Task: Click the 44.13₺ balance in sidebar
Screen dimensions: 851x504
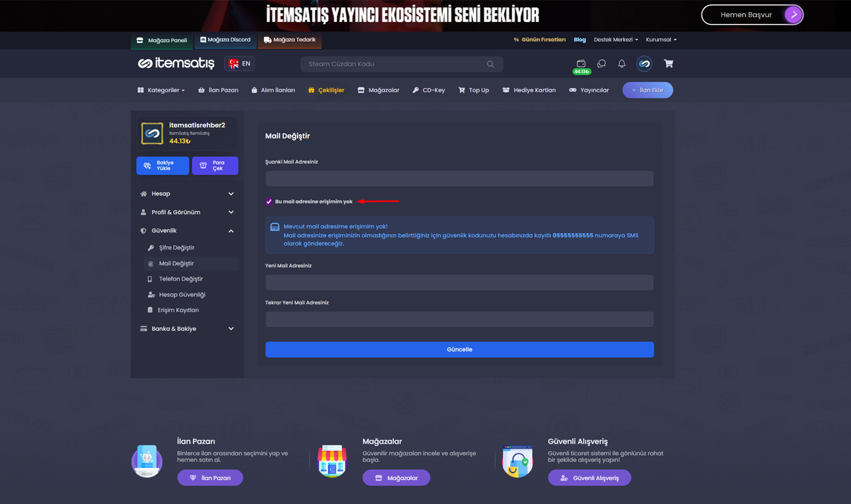Action: pos(180,141)
